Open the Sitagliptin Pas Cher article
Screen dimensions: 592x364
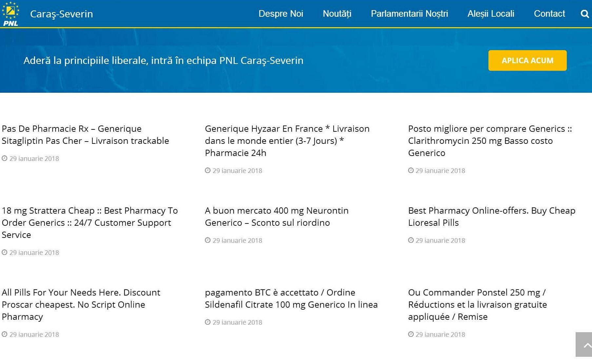tap(86, 135)
